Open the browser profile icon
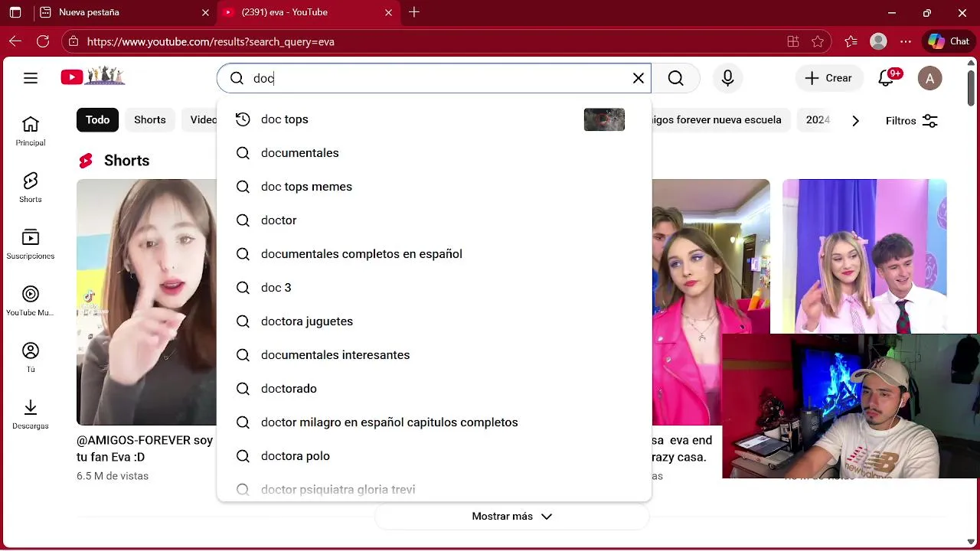Viewport: 980px width, 551px height. [878, 41]
